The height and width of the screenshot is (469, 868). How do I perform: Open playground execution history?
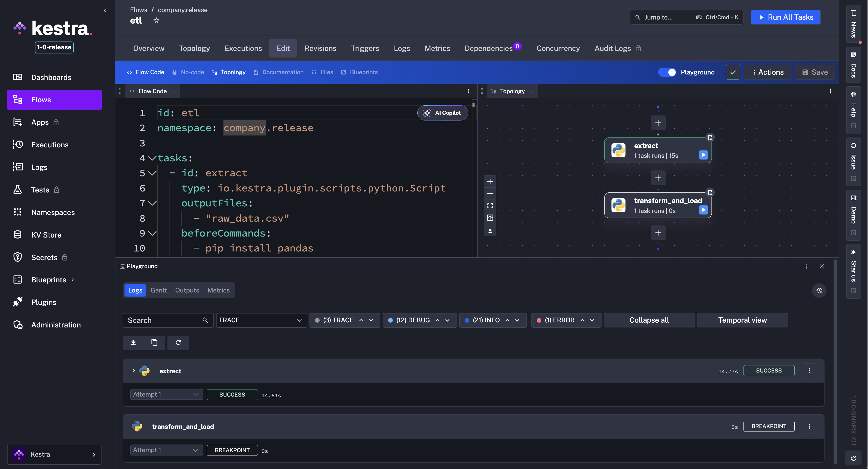coord(819,290)
